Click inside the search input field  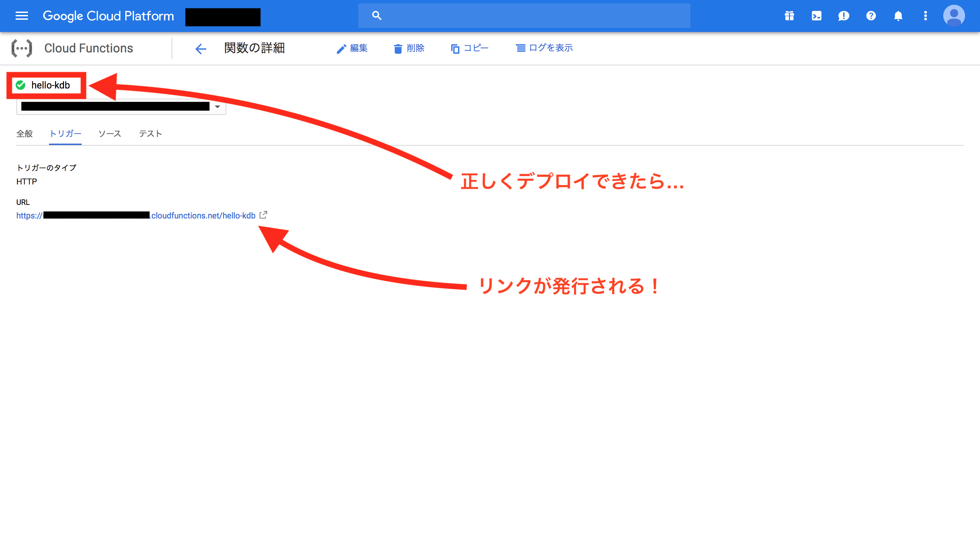pos(525,15)
